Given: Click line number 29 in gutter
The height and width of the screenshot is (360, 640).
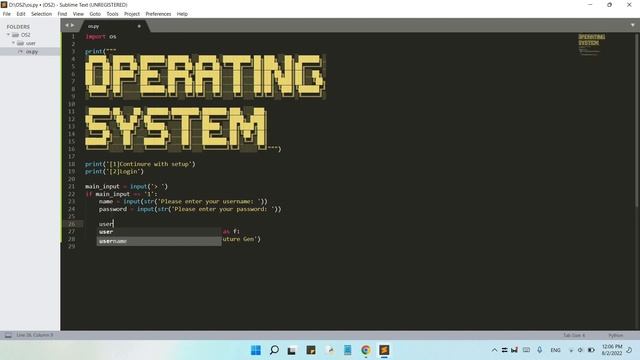Looking at the screenshot, I should pos(72,247).
